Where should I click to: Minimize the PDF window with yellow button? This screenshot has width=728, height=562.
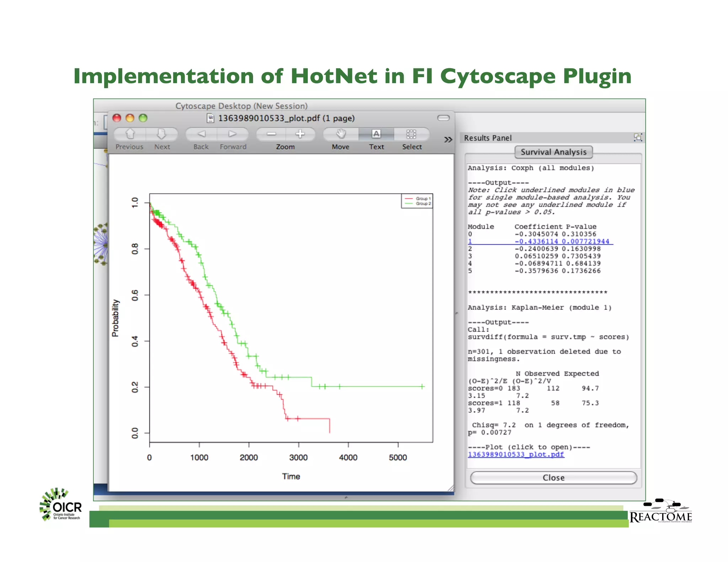(x=130, y=118)
